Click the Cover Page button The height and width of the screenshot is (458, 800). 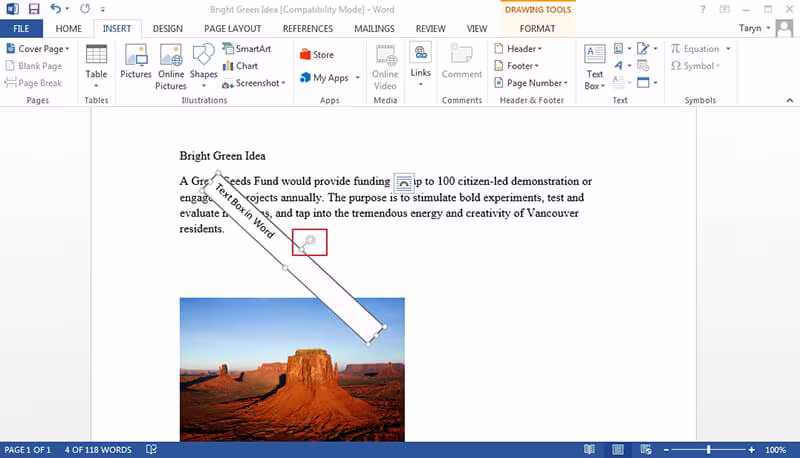coord(38,48)
